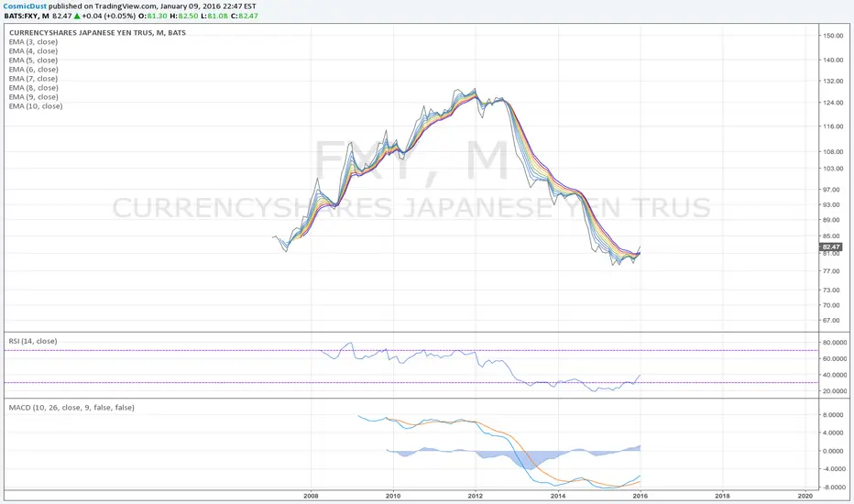Select the EMA (3, close) indicator label

coord(33,42)
